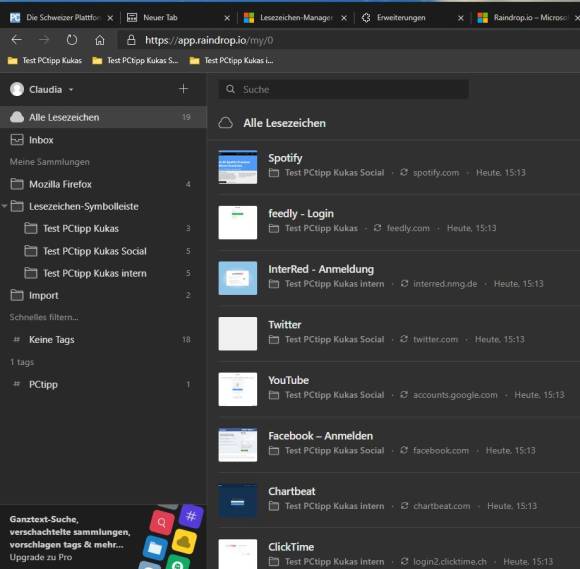This screenshot has width=580, height=569.
Task: Open Test PCtipp Kukas i... bookmarks bar folder
Action: 232,60
